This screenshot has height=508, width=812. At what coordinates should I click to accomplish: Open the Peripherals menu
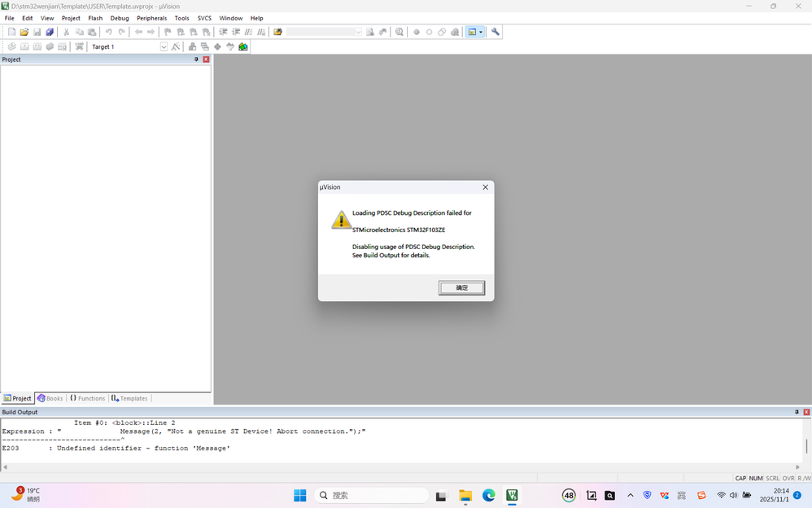click(151, 18)
